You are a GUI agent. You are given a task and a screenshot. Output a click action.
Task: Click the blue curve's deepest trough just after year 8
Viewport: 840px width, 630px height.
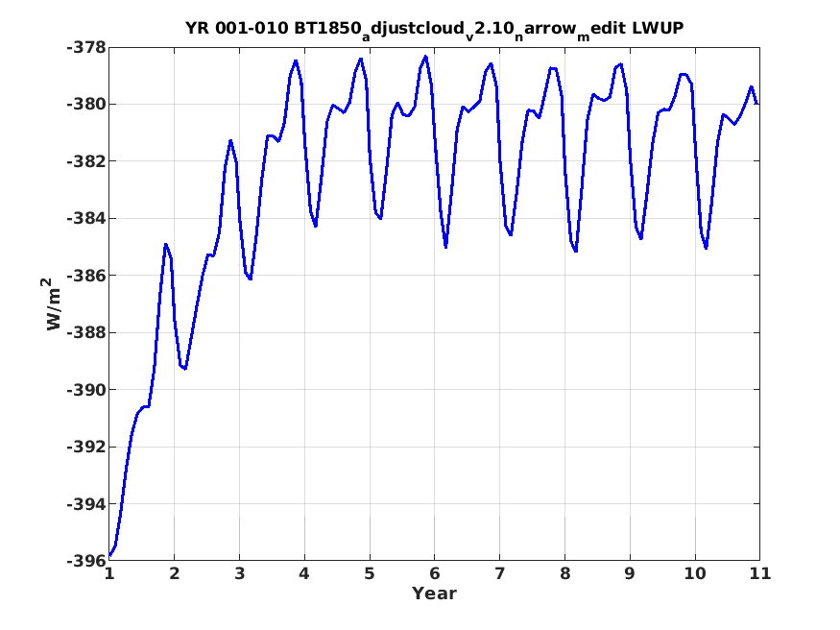coord(576,251)
